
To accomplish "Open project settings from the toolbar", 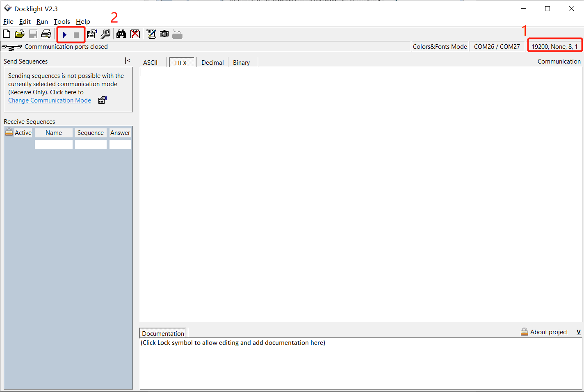I will click(92, 34).
